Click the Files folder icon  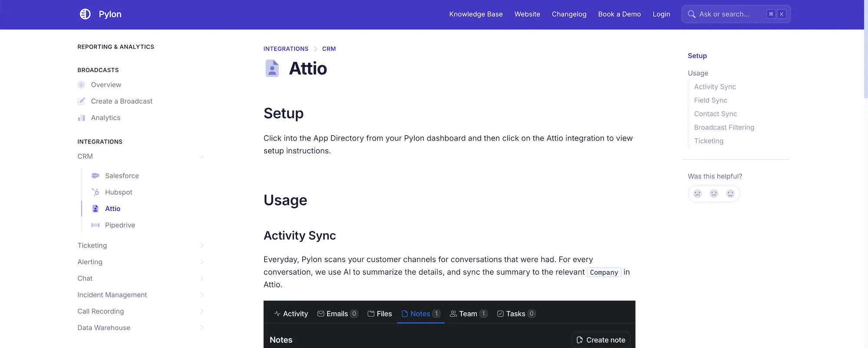(371, 314)
